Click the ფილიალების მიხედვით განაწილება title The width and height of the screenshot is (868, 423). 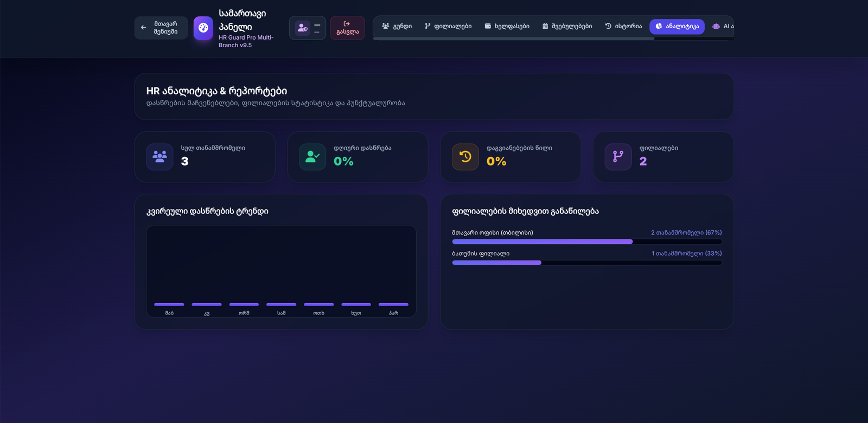point(526,211)
